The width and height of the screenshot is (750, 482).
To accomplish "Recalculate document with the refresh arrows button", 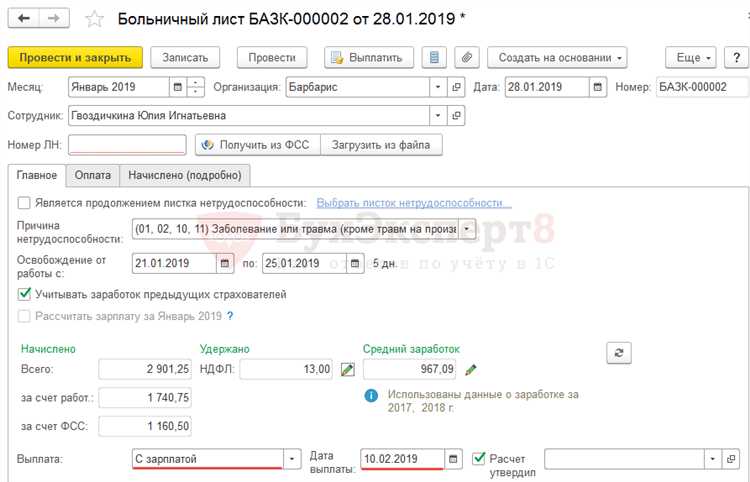I will 619,353.
